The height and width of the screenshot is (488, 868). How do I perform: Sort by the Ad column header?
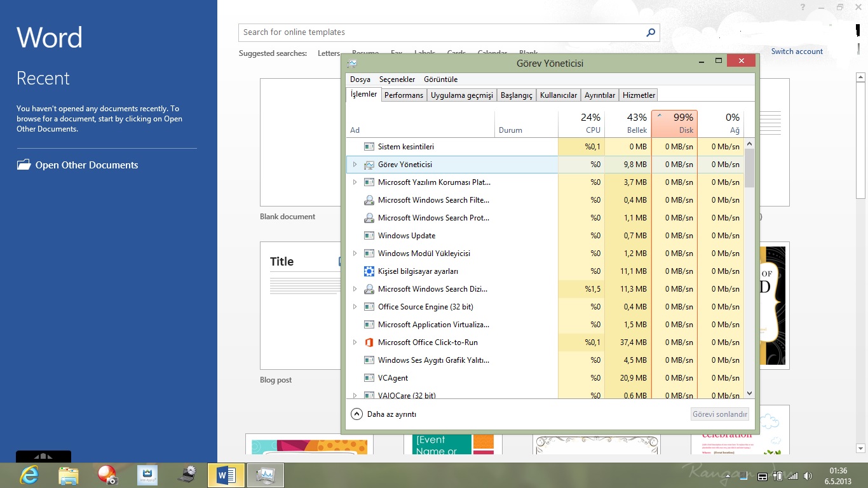(x=421, y=123)
